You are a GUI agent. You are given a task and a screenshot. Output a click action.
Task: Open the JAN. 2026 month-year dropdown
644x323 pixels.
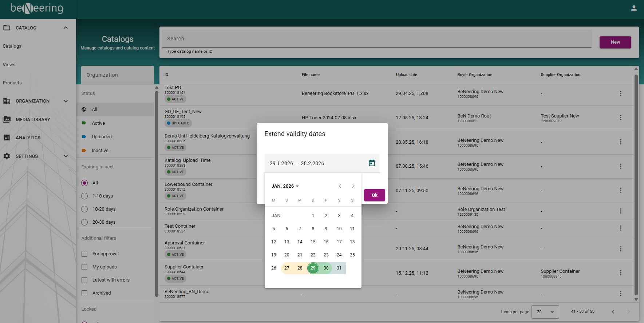click(x=285, y=186)
